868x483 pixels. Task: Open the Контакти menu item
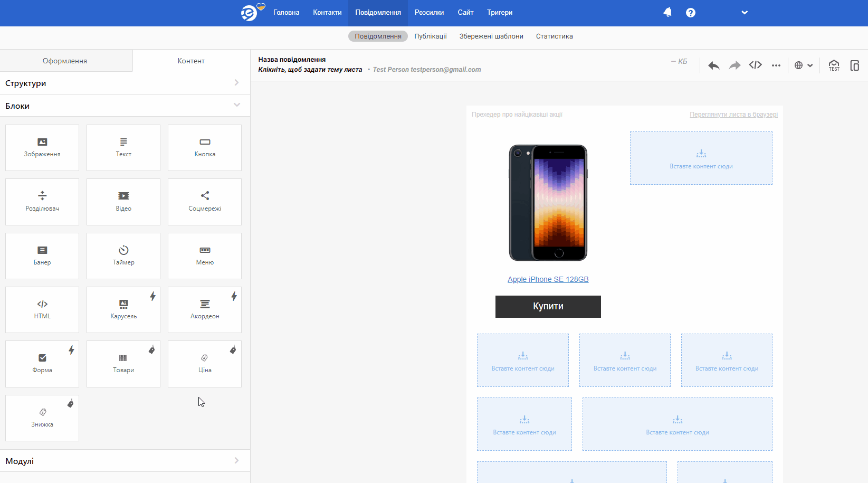(327, 13)
